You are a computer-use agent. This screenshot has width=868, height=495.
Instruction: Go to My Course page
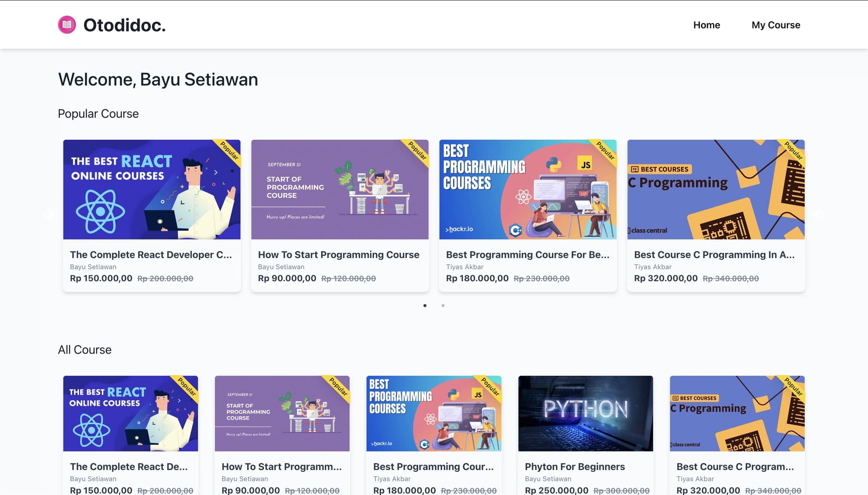[x=776, y=25]
